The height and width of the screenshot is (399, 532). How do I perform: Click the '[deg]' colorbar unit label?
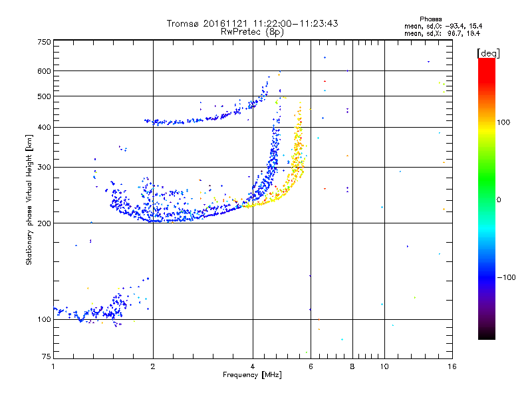tap(488, 53)
